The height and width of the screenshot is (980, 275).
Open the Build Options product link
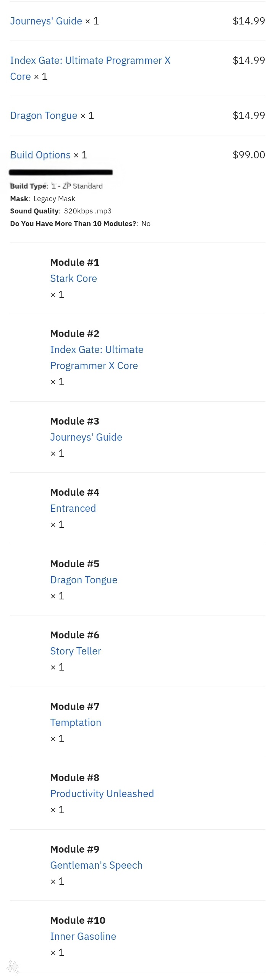tap(40, 155)
